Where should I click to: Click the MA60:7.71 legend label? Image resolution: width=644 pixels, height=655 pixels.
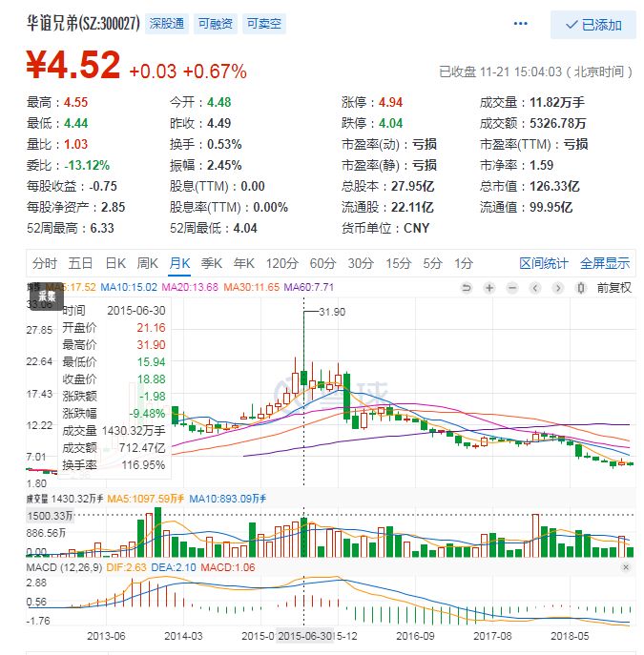309,287
